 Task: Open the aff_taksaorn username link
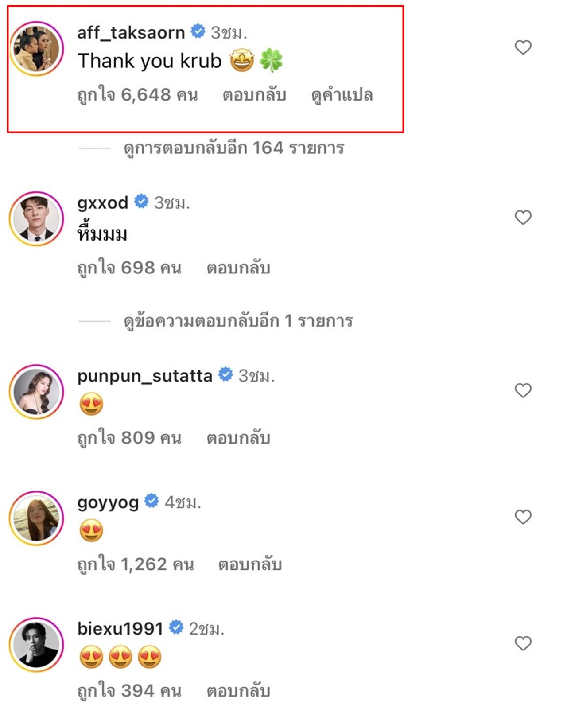coord(131,32)
